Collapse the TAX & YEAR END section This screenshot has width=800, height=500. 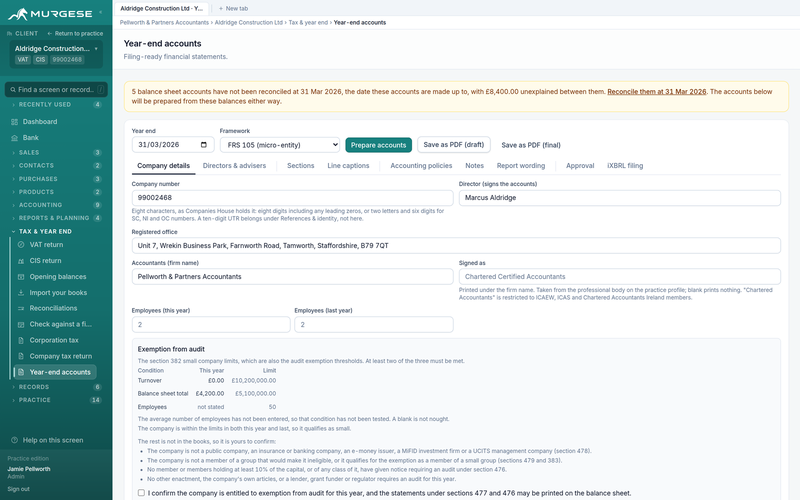56,232
